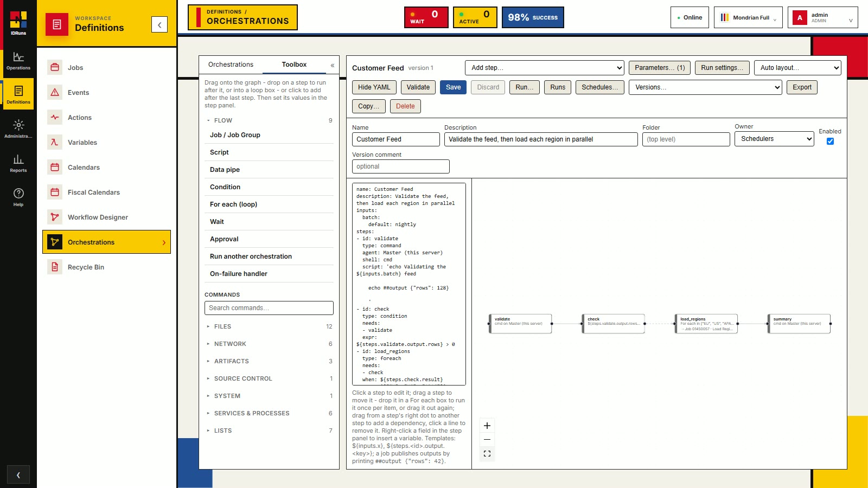Expand the NETWORK command group
868x488 pixels.
click(269, 344)
